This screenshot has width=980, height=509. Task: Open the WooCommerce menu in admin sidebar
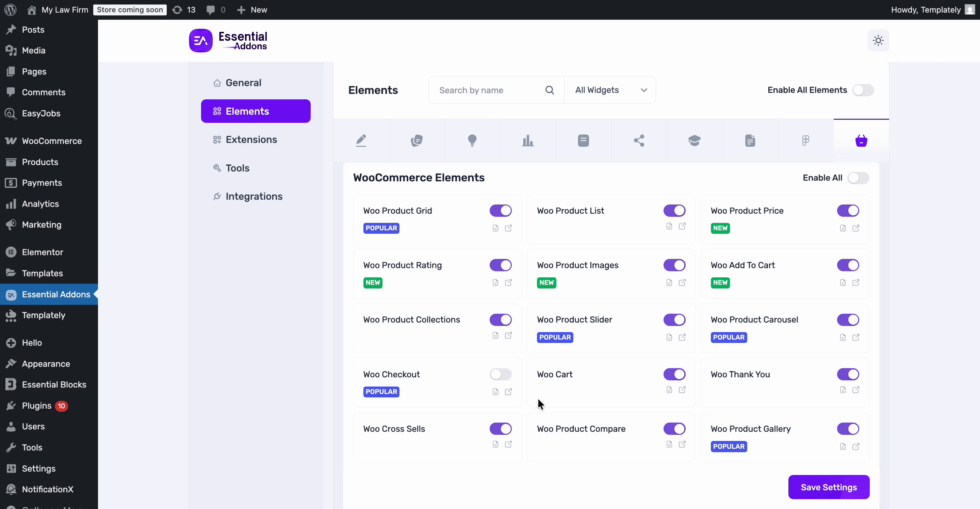[x=51, y=141]
